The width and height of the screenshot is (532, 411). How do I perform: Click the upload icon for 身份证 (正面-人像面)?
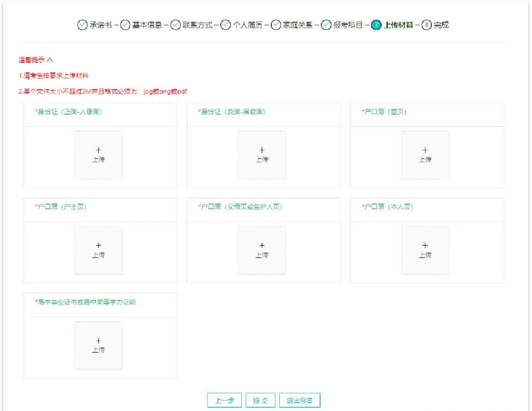tap(99, 155)
